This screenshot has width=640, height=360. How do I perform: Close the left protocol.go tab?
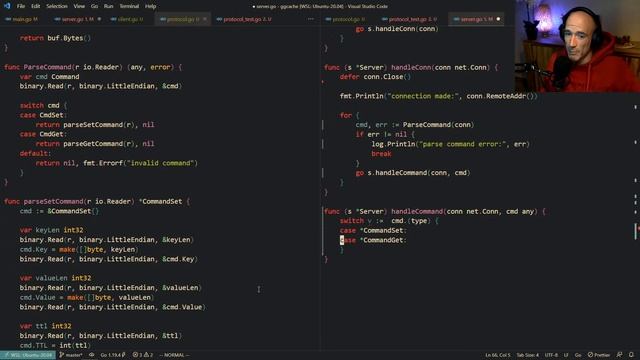click(x=205, y=19)
